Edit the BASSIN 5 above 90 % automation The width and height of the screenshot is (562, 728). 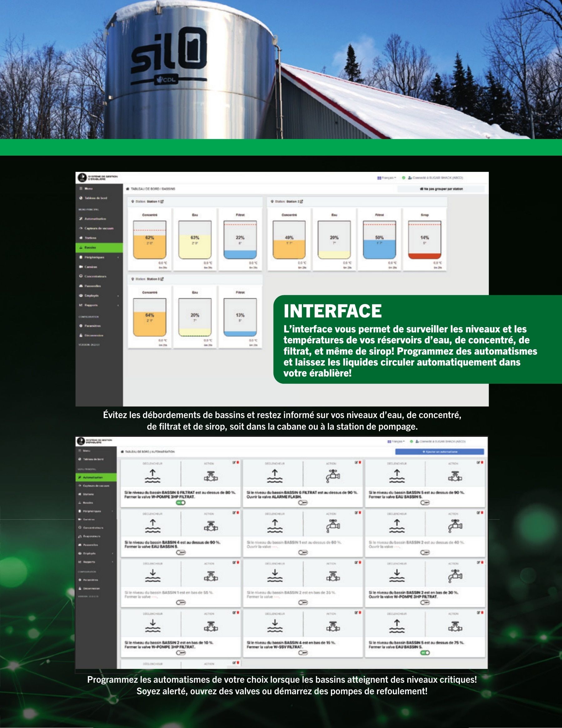478,463
